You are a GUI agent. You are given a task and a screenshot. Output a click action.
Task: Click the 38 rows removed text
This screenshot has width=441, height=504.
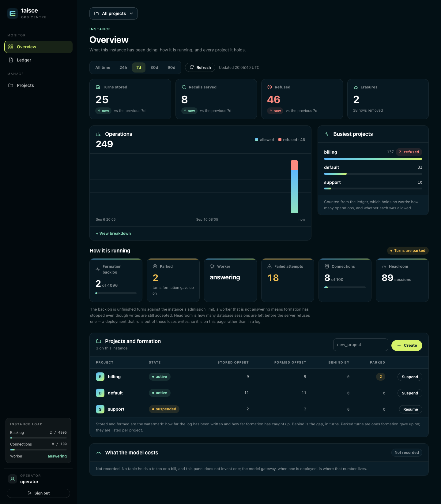pos(368,110)
